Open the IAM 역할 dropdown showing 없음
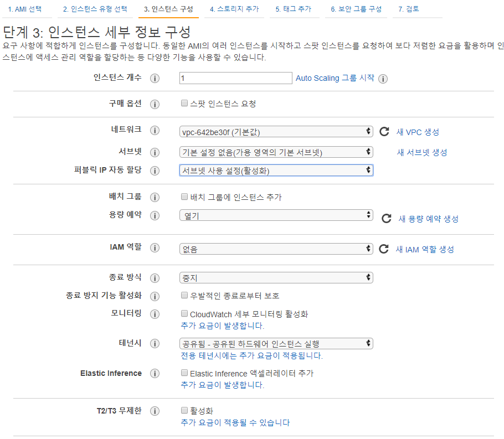 [276, 249]
